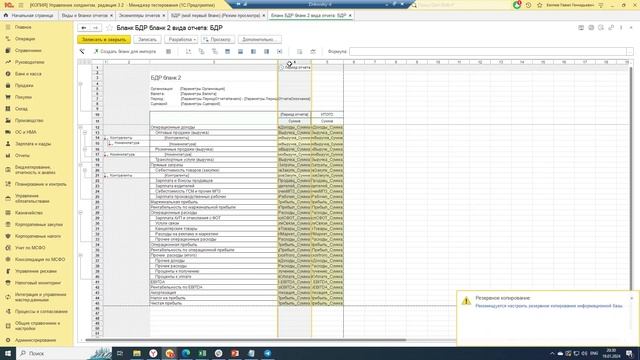The height and width of the screenshot is (360, 640).
Task: Open Планирование и контроль section
Action: (40, 184)
